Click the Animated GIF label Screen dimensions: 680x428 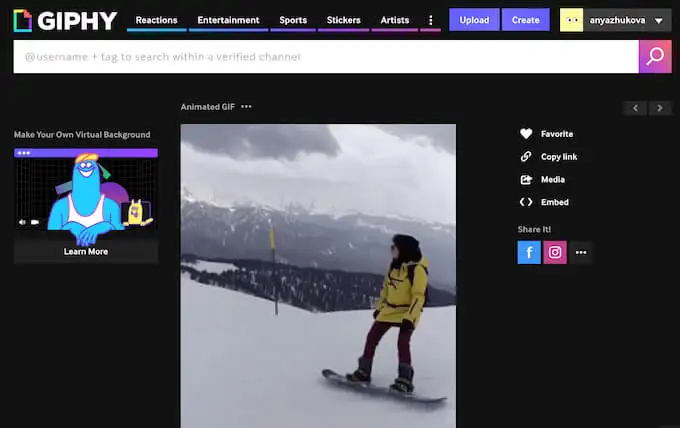(208, 107)
